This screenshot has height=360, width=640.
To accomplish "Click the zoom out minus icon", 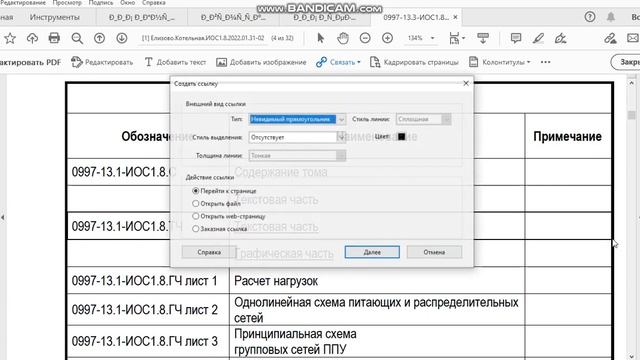I will pos(365,38).
